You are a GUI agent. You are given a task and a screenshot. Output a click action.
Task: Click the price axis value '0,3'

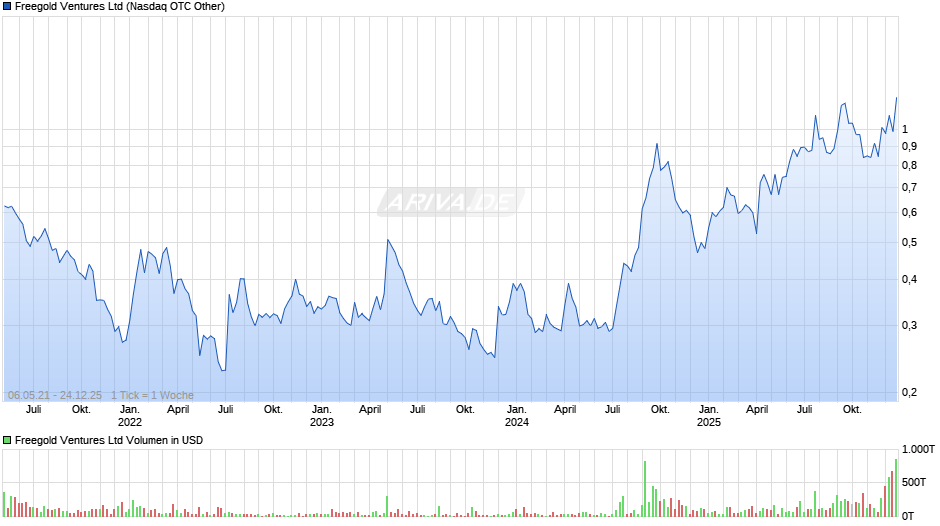[909, 326]
